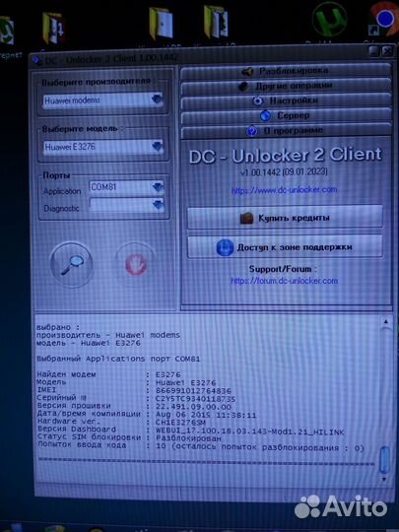Click Доступ к зоне поддержки button

285,247
